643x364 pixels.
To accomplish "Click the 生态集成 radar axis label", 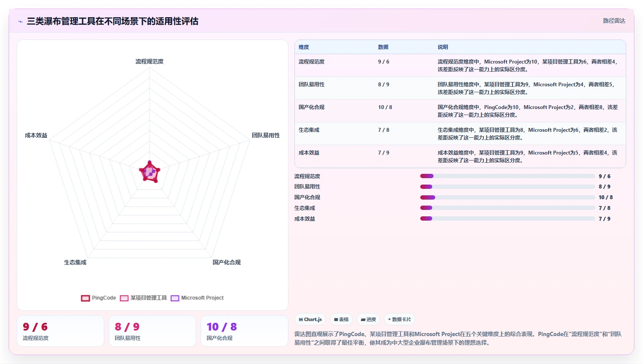I will coord(75,262).
